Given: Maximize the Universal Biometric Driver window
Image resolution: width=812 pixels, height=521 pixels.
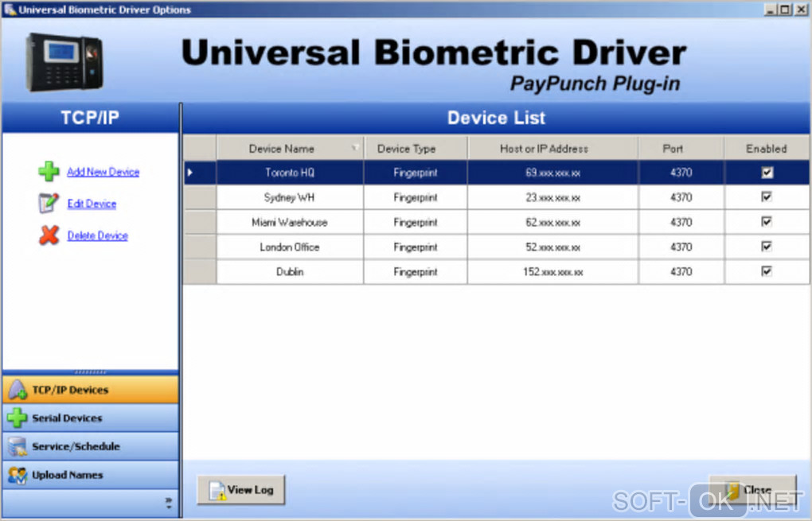Looking at the screenshot, I should (785, 10).
